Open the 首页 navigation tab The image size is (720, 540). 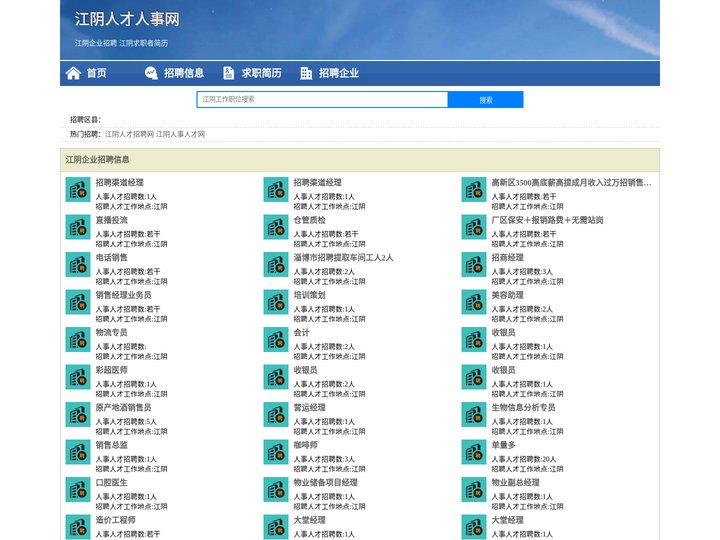tap(96, 73)
